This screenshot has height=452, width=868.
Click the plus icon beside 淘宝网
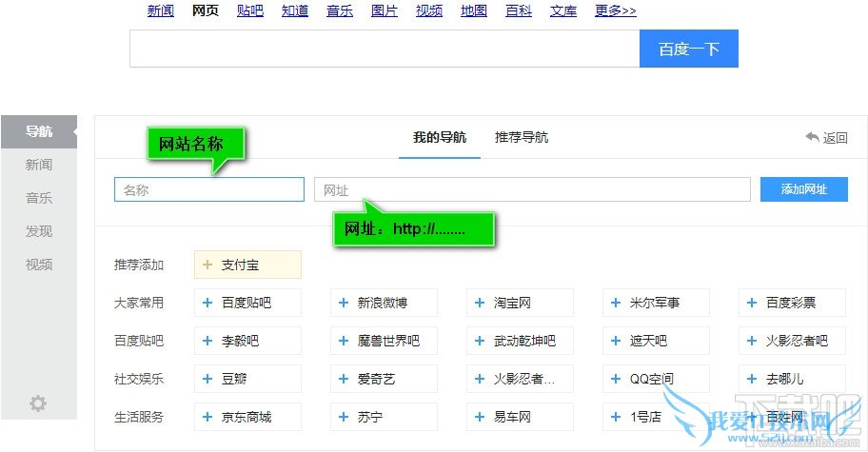pos(480,303)
